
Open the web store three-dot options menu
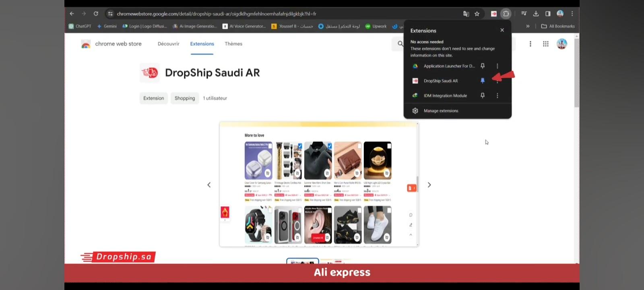pyautogui.click(x=530, y=44)
